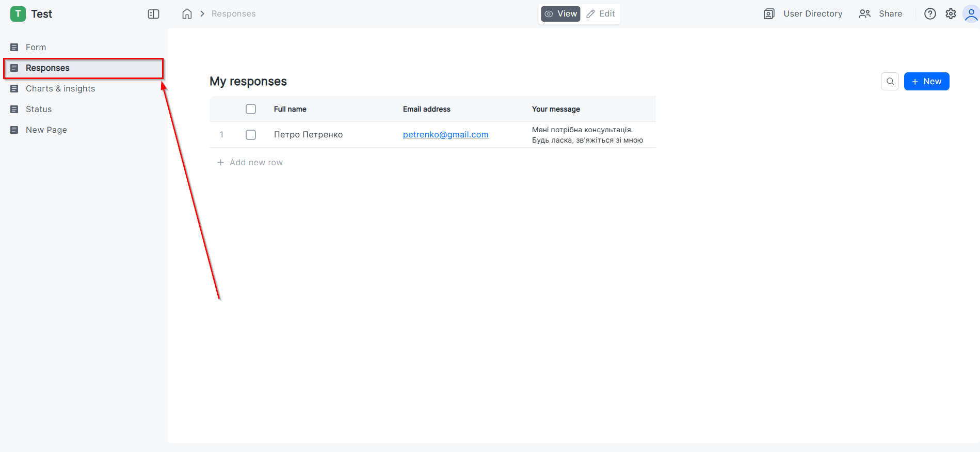Click the Петро Петренко name cell
Image resolution: width=980 pixels, height=452 pixels.
pos(308,135)
